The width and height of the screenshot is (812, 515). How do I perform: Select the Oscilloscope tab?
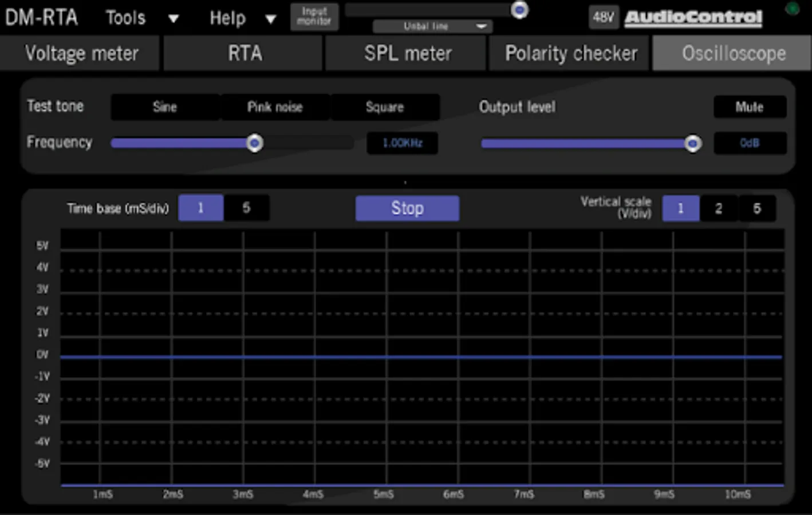(732, 53)
